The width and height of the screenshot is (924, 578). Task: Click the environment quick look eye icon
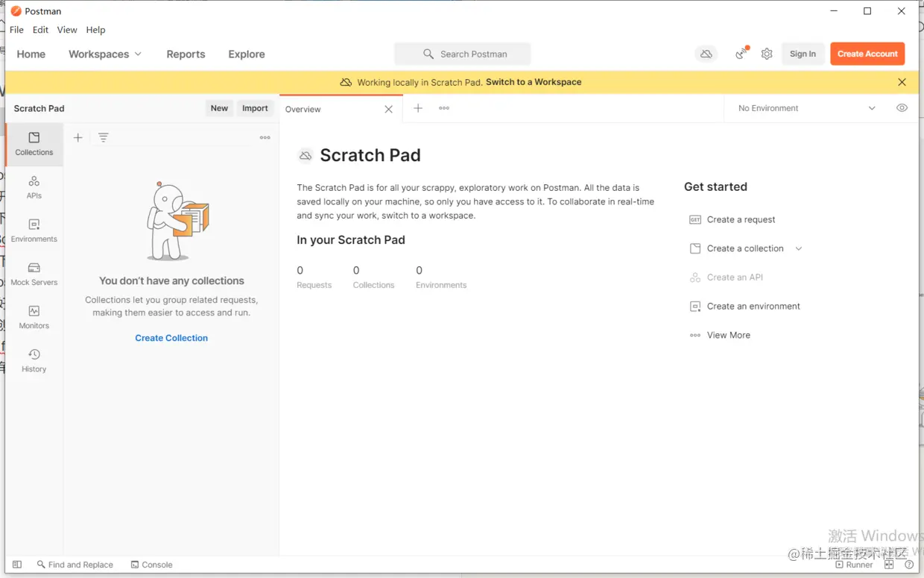coord(902,108)
